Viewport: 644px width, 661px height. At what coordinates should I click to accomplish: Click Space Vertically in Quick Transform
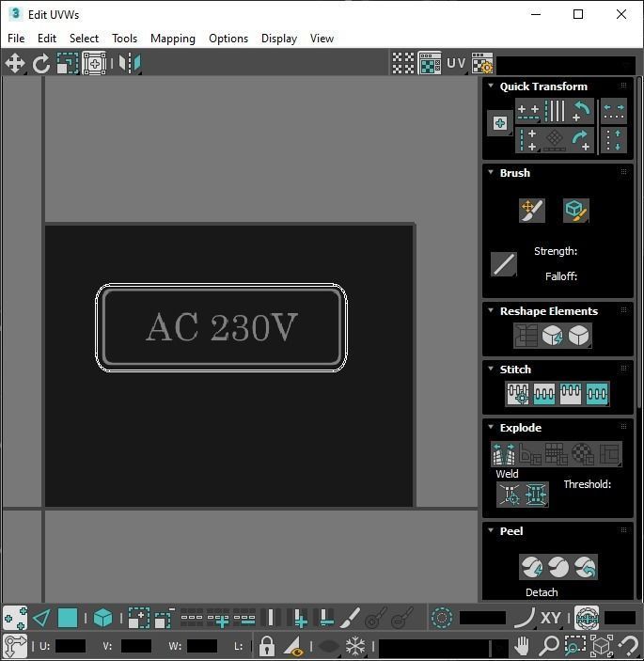(614, 140)
